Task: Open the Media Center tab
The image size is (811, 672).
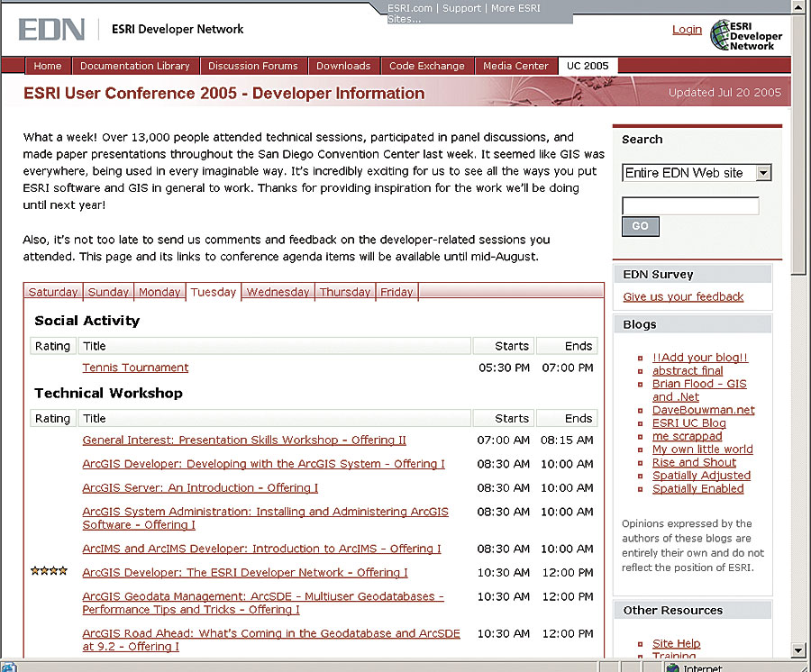Action: [515, 66]
